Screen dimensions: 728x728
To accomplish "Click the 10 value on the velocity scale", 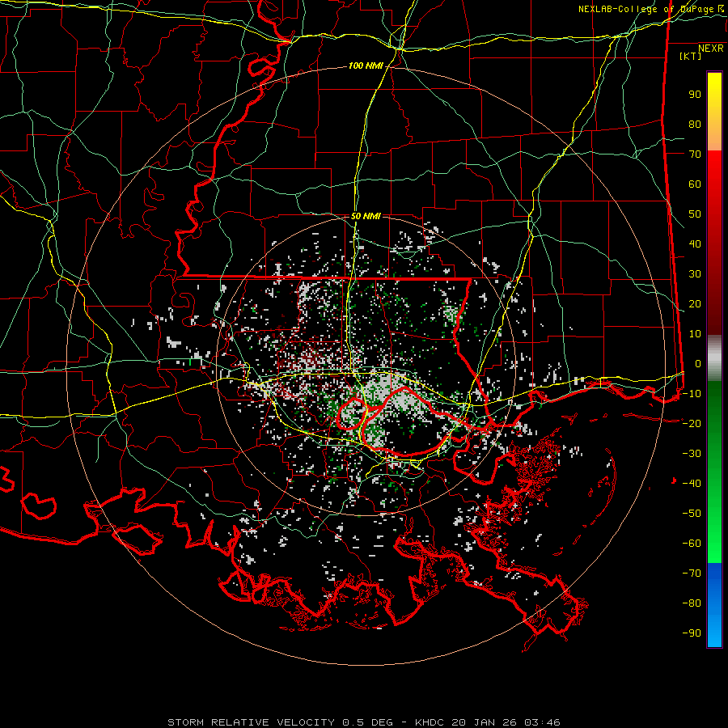I will (x=695, y=334).
